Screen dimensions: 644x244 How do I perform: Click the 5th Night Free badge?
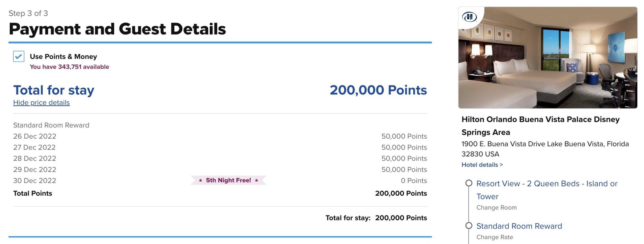point(228,180)
